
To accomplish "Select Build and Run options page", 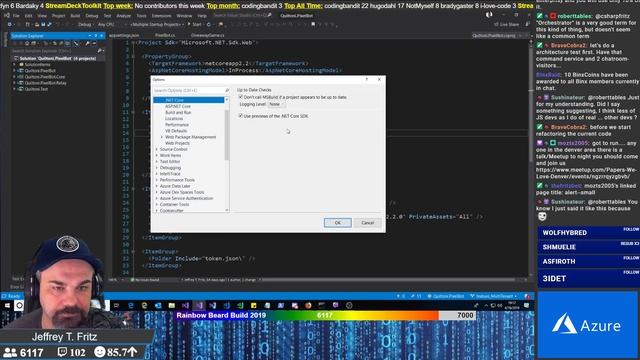I will tap(178, 112).
